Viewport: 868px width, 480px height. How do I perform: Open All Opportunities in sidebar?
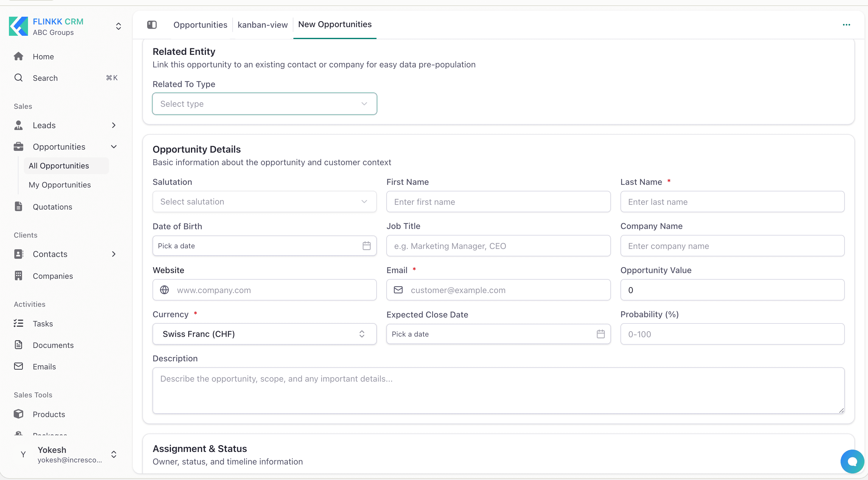(66, 166)
